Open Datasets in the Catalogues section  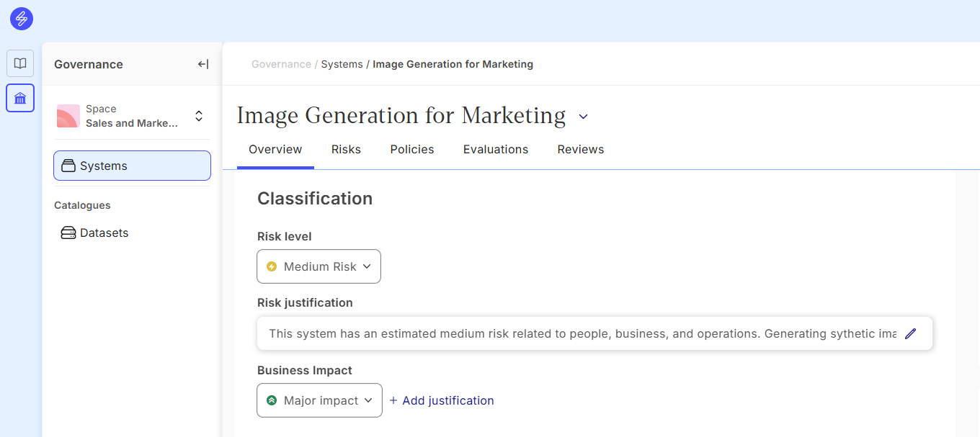(104, 233)
